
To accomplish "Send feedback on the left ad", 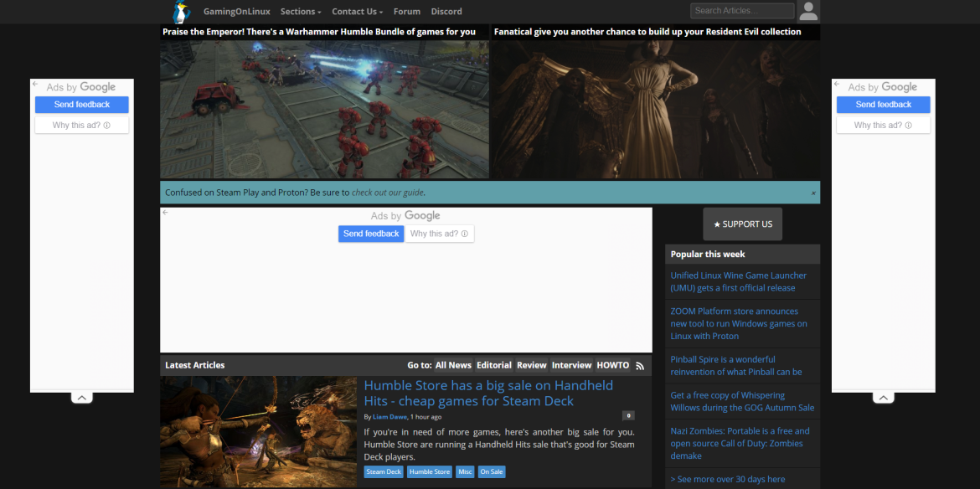I will pos(82,105).
